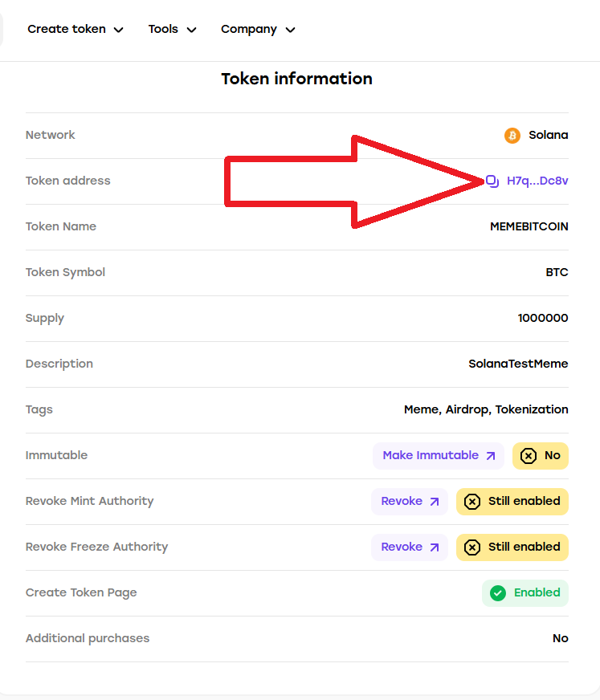
Task: Click the X icon in Immutable No badge
Action: 529,456
